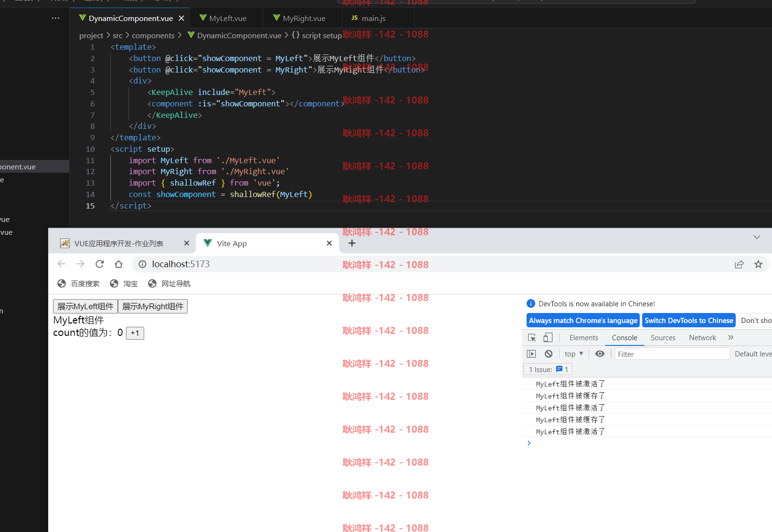This screenshot has height=532, width=772.
Task: Click the JS icon on main.js tab
Action: 354,18
